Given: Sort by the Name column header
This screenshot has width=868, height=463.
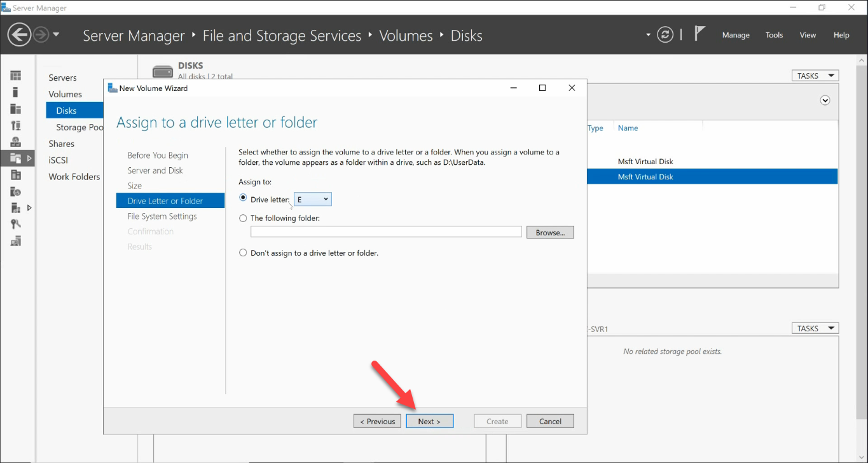Looking at the screenshot, I should 628,128.
